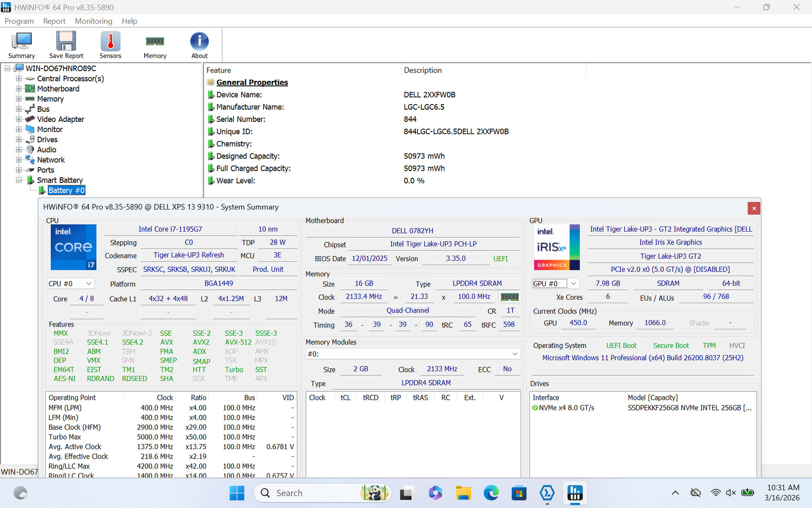812x508 pixels.
Task: Close the System Summary window
Action: point(754,208)
